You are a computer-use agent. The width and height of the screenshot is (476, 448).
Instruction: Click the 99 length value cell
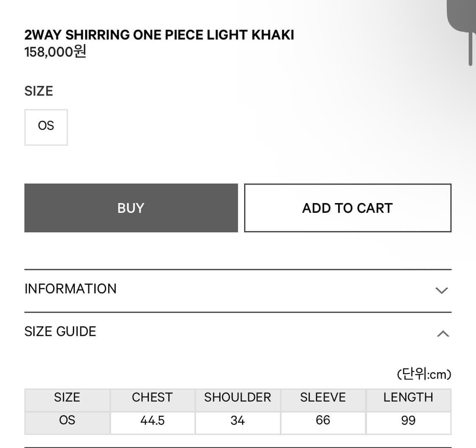pos(408,421)
